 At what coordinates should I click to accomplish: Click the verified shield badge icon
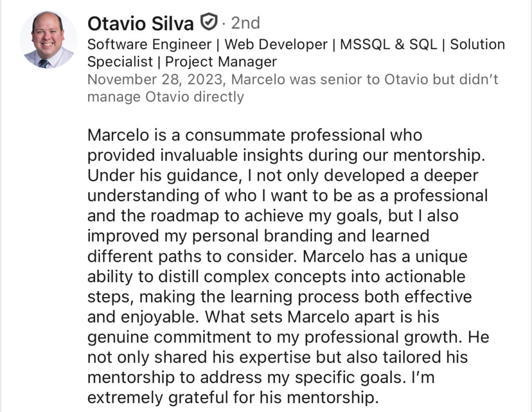(208, 22)
